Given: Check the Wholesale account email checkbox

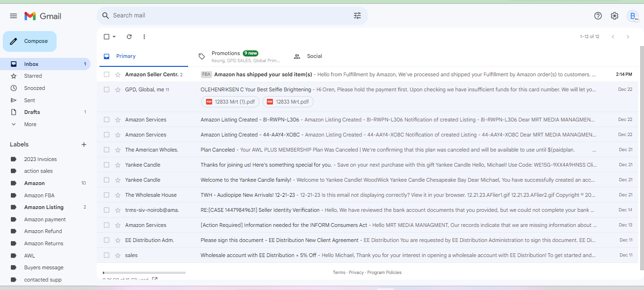Looking at the screenshot, I should tap(107, 255).
